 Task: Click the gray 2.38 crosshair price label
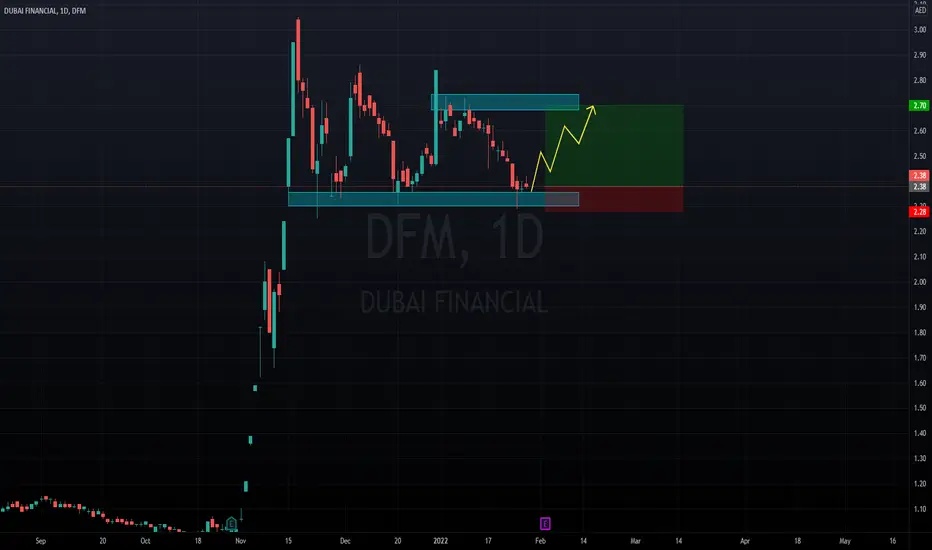(920, 187)
